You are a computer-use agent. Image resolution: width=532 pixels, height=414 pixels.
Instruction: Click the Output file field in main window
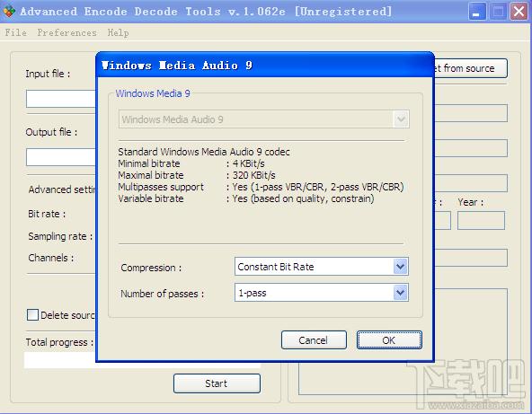pyautogui.click(x=61, y=157)
